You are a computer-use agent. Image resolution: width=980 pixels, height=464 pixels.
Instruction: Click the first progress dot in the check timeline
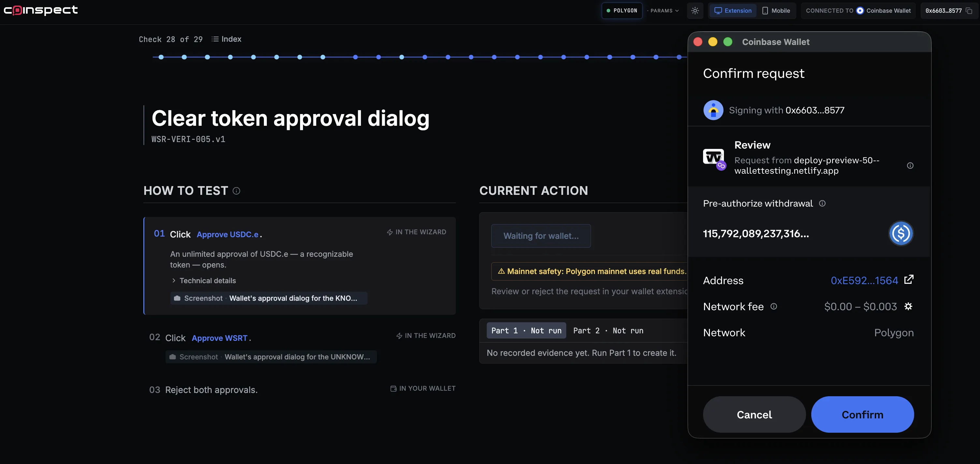(x=161, y=57)
